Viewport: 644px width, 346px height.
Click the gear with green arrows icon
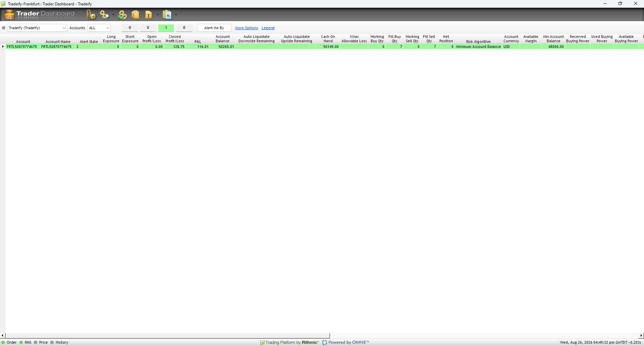click(122, 15)
